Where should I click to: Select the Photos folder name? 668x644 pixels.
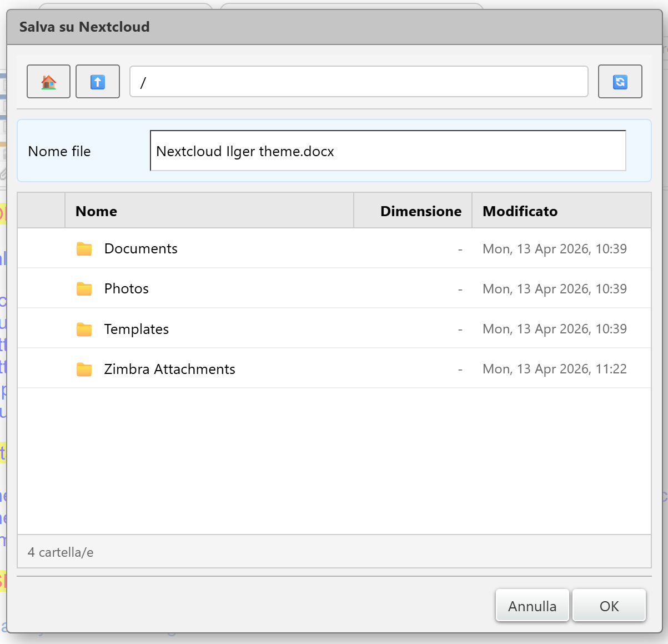(127, 289)
